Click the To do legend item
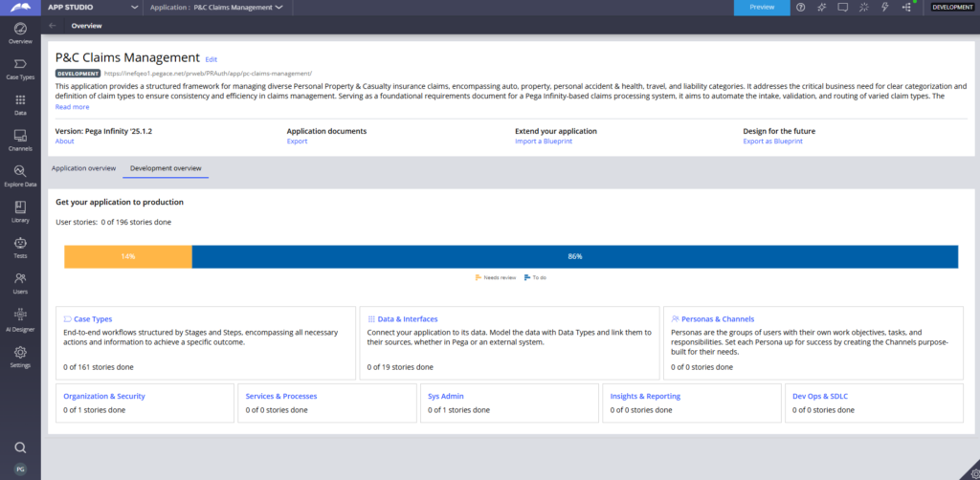980x480 pixels. coord(536,277)
